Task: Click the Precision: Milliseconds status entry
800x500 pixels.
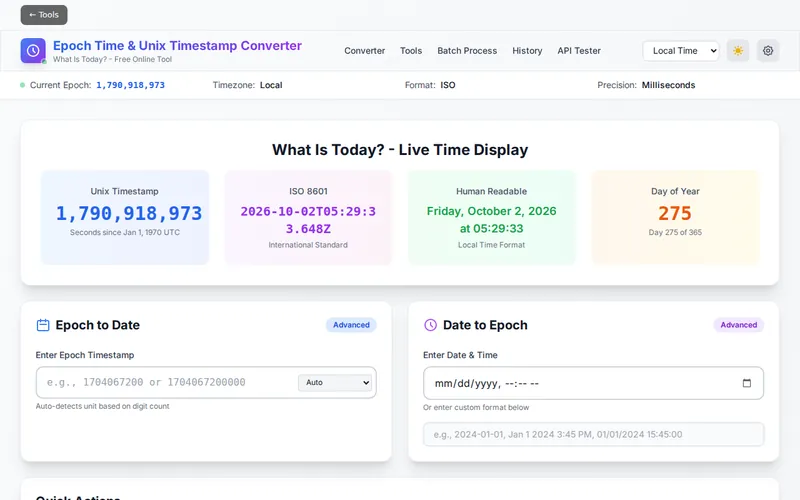Action: click(x=646, y=85)
